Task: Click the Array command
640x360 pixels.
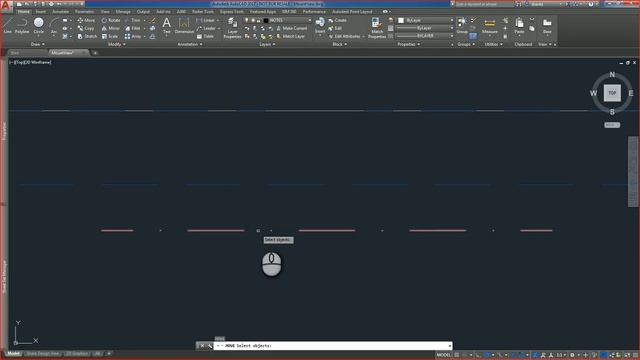Action: (133, 36)
